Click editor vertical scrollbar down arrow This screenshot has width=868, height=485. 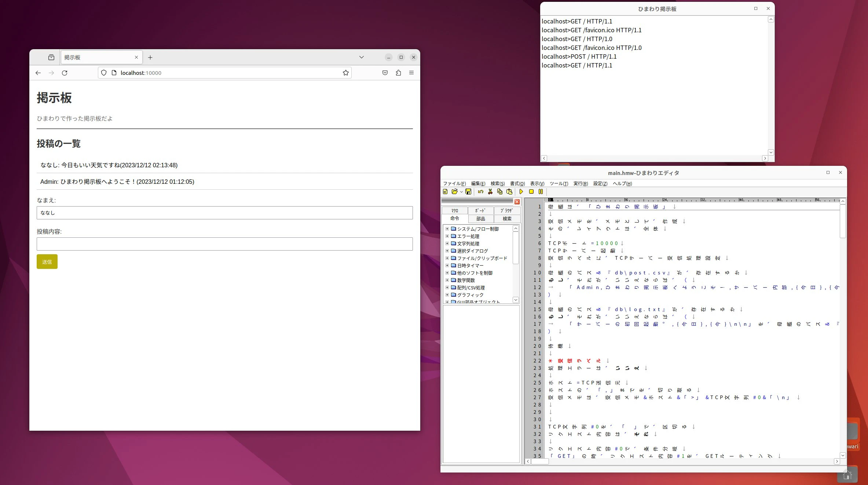843,455
